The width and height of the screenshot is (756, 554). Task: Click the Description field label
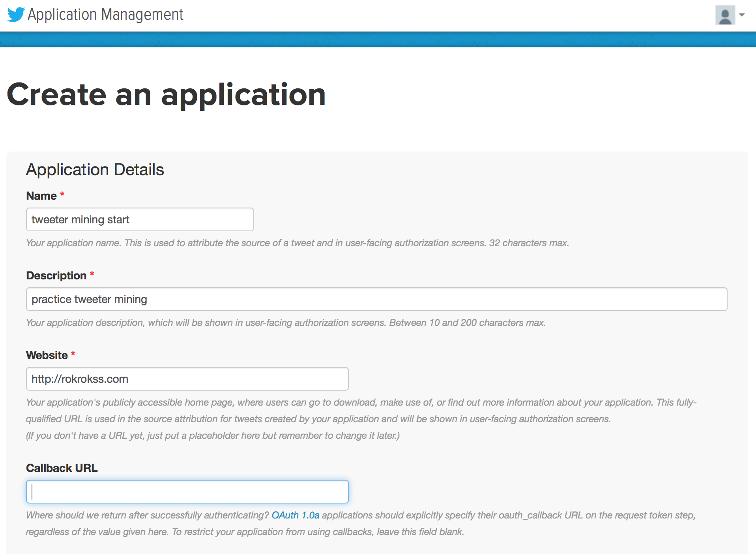(x=56, y=275)
